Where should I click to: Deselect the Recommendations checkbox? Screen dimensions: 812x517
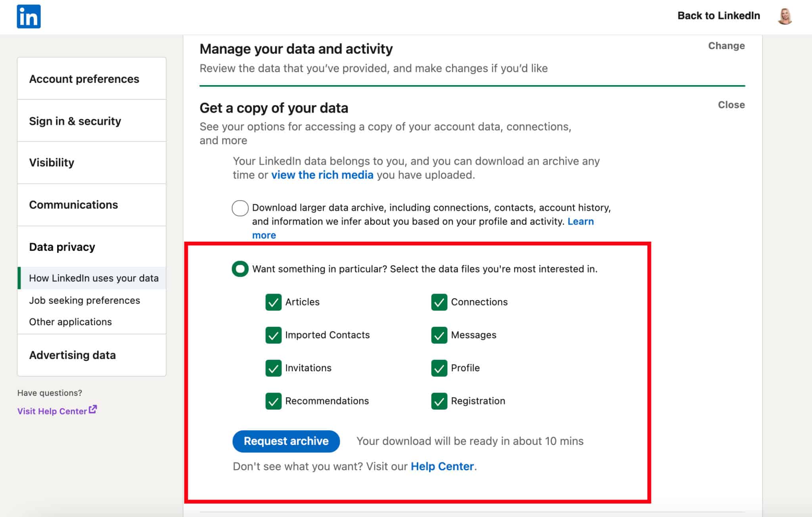pos(273,401)
